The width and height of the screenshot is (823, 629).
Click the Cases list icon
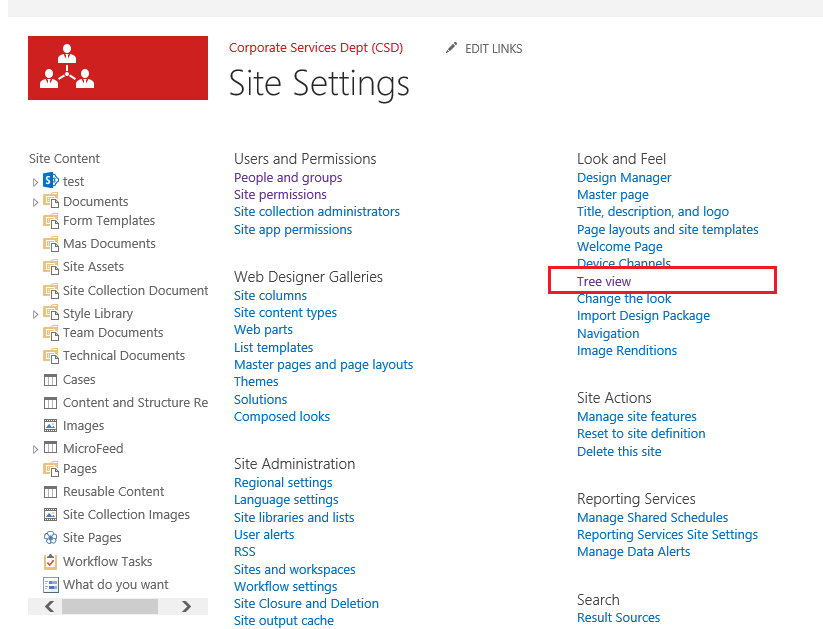tap(50, 380)
